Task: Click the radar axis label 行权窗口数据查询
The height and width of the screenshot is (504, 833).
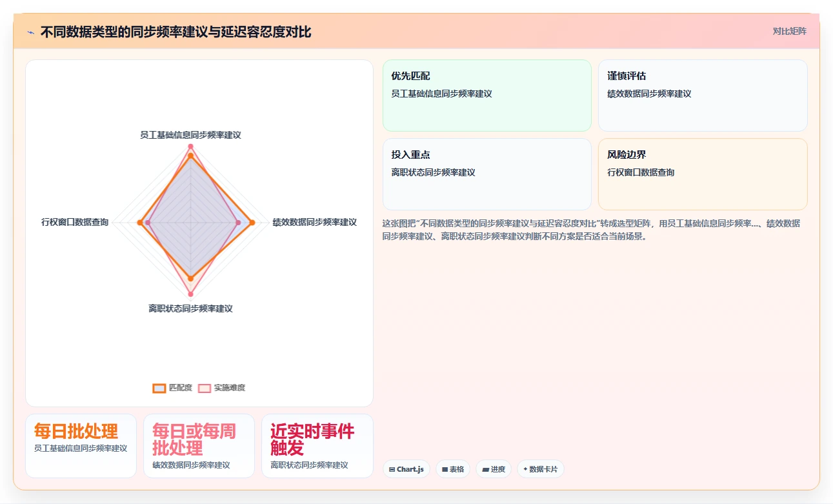Action: [x=75, y=222]
